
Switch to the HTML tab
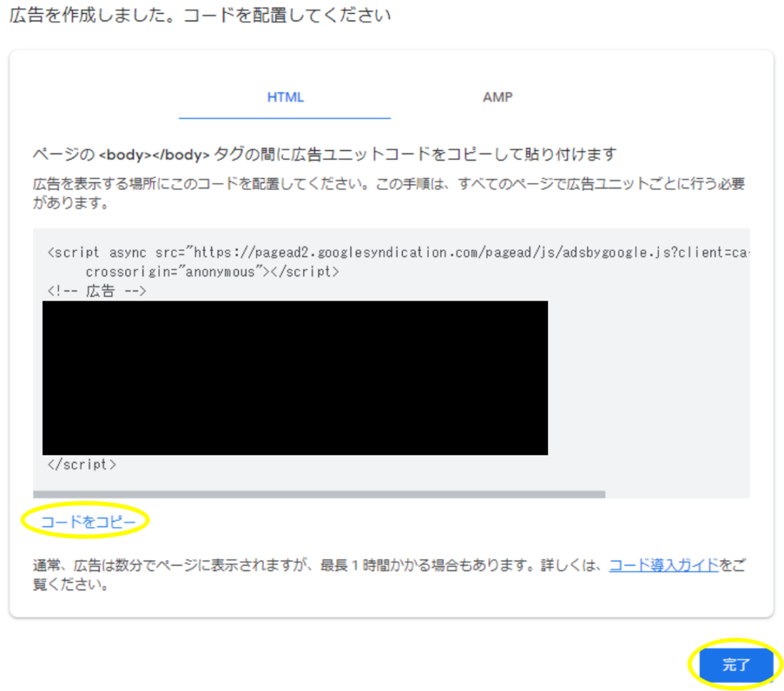pos(285,97)
